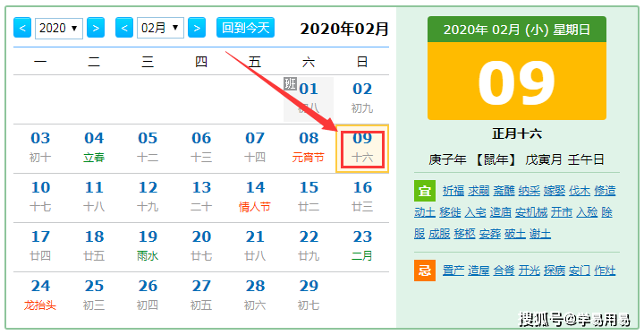Go to next month arrow button
The height and width of the screenshot is (335, 644).
(197, 28)
